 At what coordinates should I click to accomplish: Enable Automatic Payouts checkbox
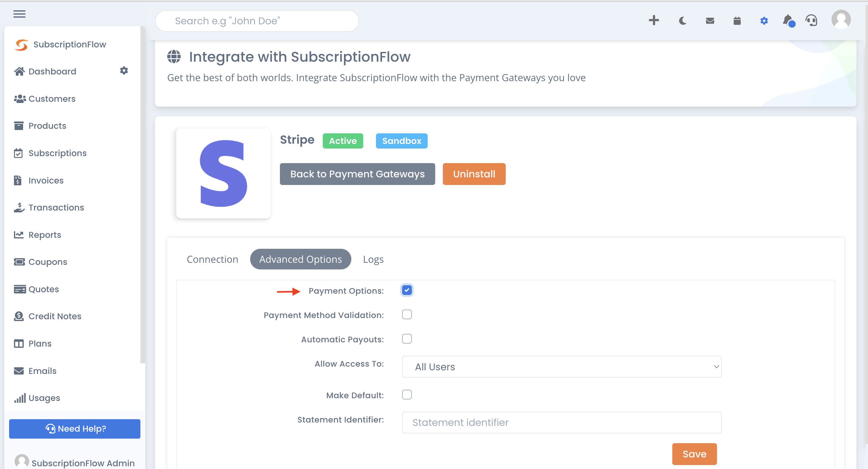click(407, 339)
